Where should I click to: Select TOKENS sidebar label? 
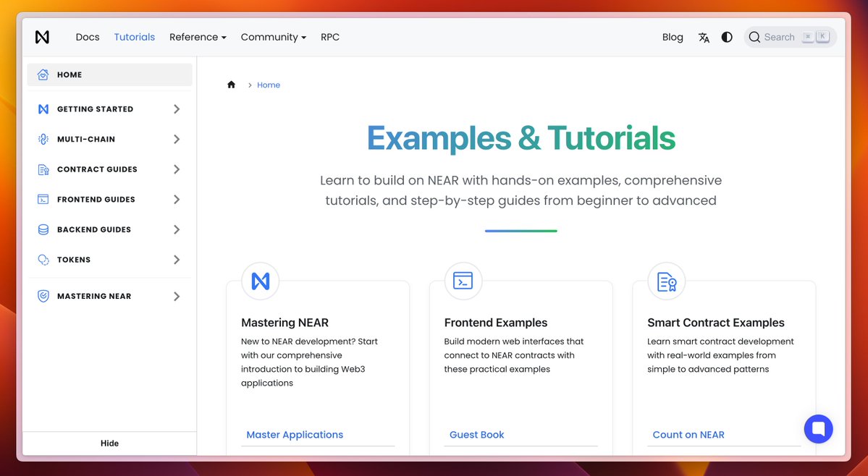(74, 259)
